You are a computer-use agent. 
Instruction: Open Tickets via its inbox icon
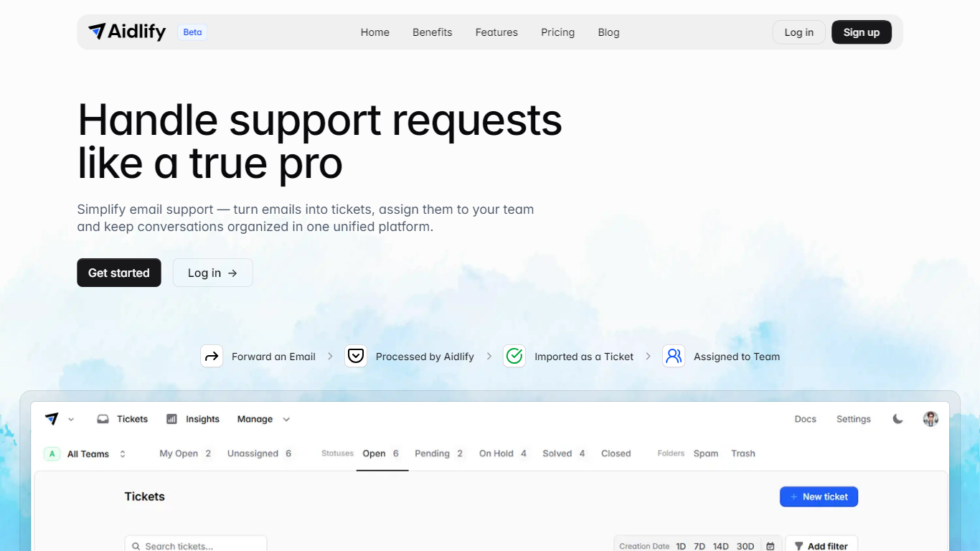[x=103, y=419]
